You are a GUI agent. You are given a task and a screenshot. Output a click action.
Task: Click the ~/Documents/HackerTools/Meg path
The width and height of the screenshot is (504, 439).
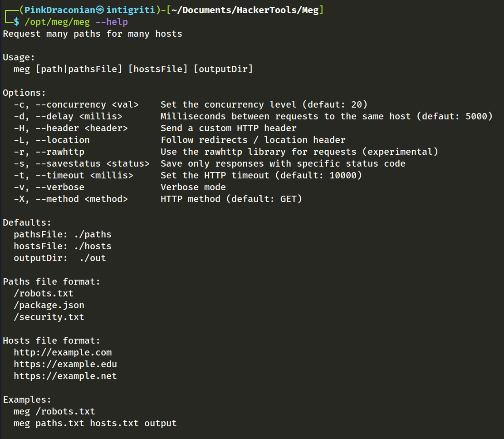coord(245,10)
